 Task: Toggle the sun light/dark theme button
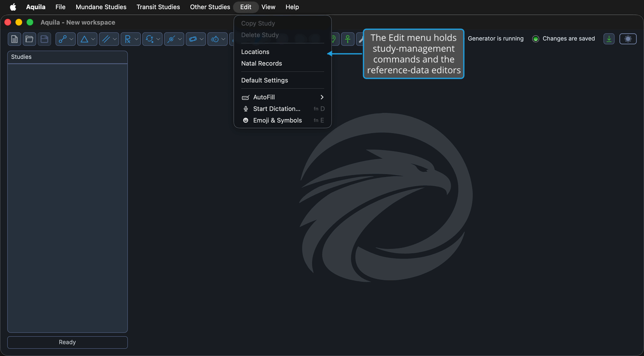tap(628, 39)
